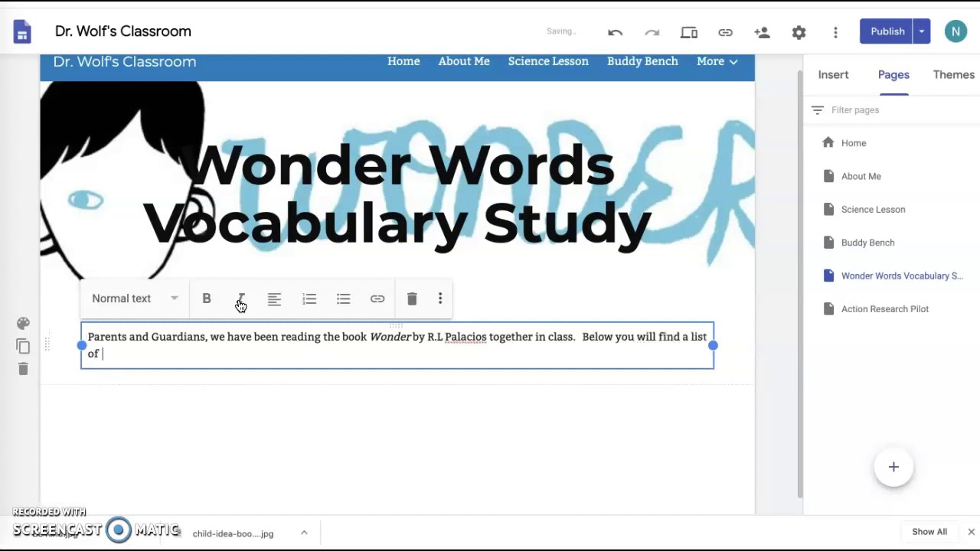The height and width of the screenshot is (551, 980).
Task: Redo the last action
Action: tap(652, 32)
